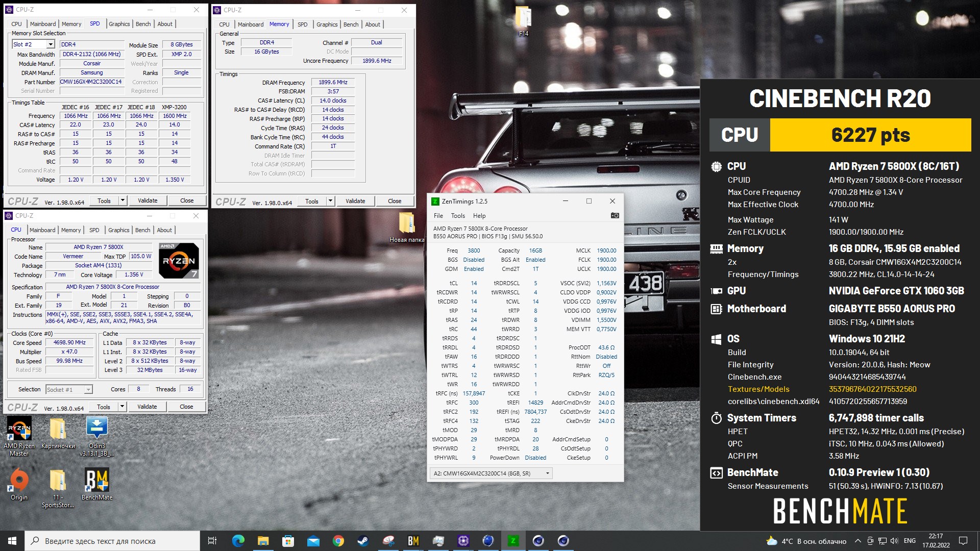The image size is (980, 551).
Task: Click Close in the CPU-Z SPD window
Action: (187, 201)
